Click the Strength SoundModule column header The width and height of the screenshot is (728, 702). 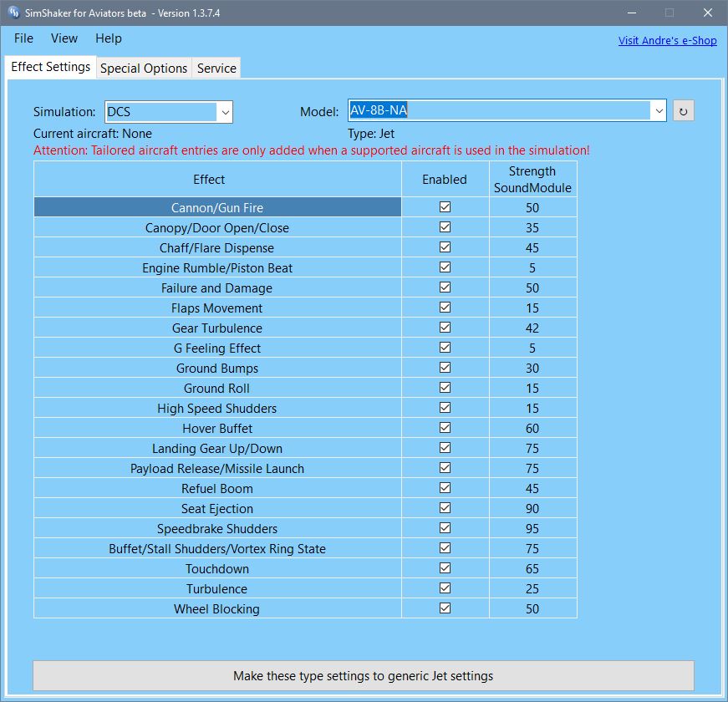point(532,180)
